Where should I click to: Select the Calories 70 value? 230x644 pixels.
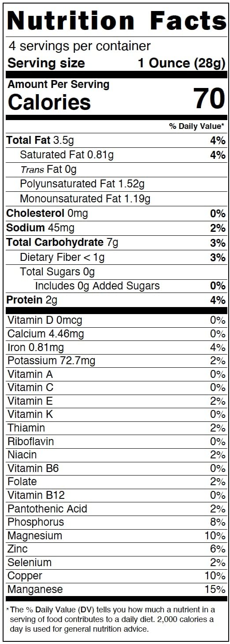pyautogui.click(x=209, y=98)
